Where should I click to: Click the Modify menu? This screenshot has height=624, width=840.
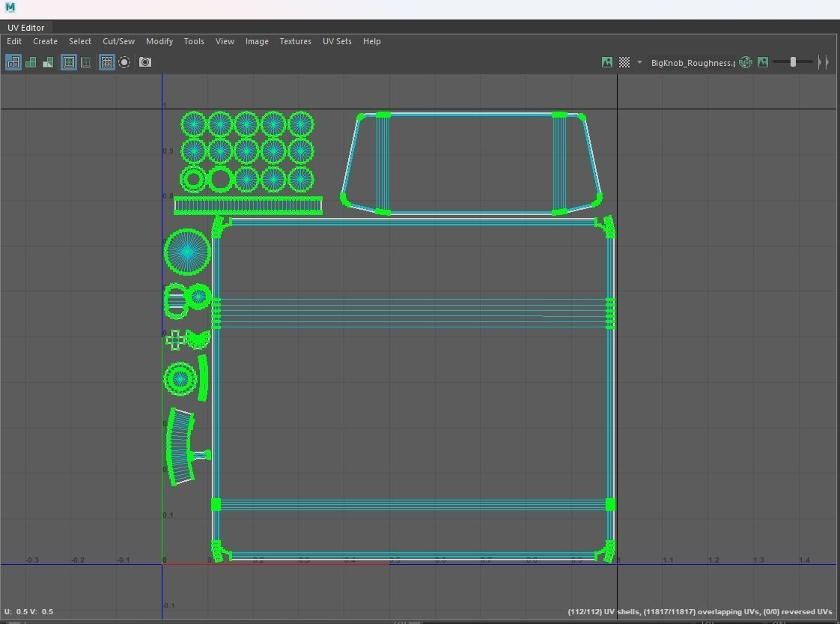point(159,41)
